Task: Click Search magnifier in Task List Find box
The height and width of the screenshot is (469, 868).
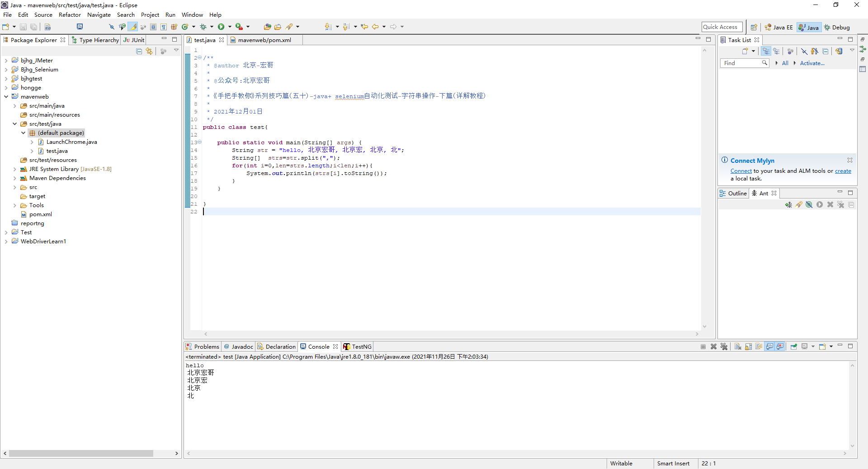Action: [764, 63]
